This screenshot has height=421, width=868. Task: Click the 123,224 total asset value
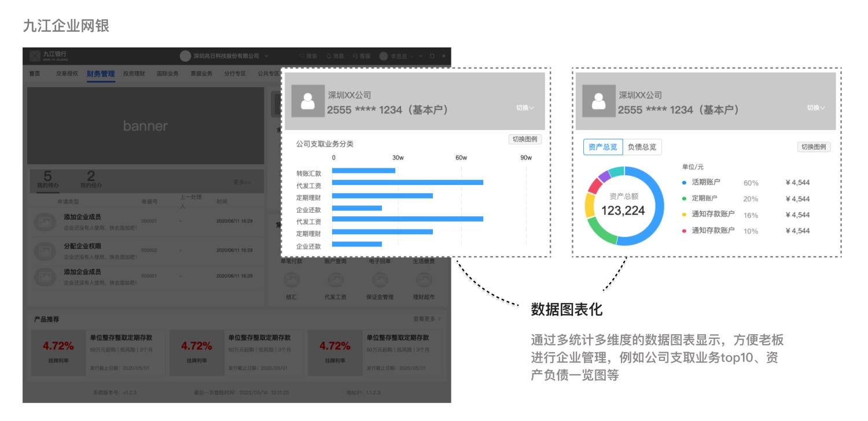click(623, 211)
